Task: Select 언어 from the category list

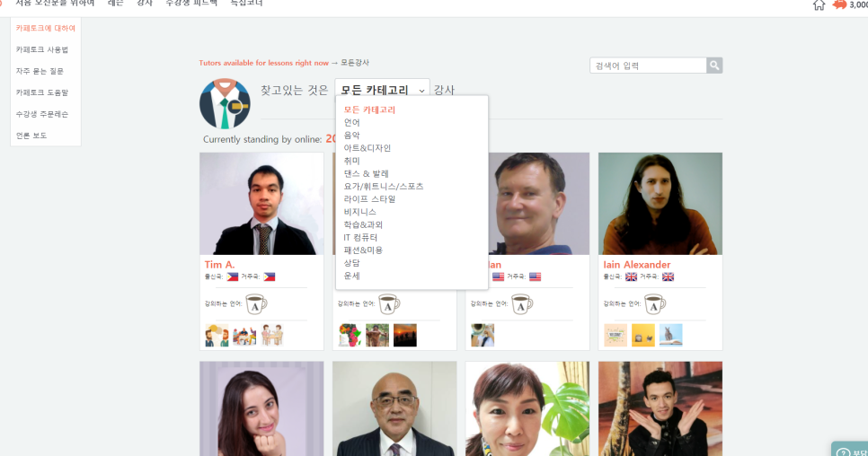Action: click(x=351, y=122)
